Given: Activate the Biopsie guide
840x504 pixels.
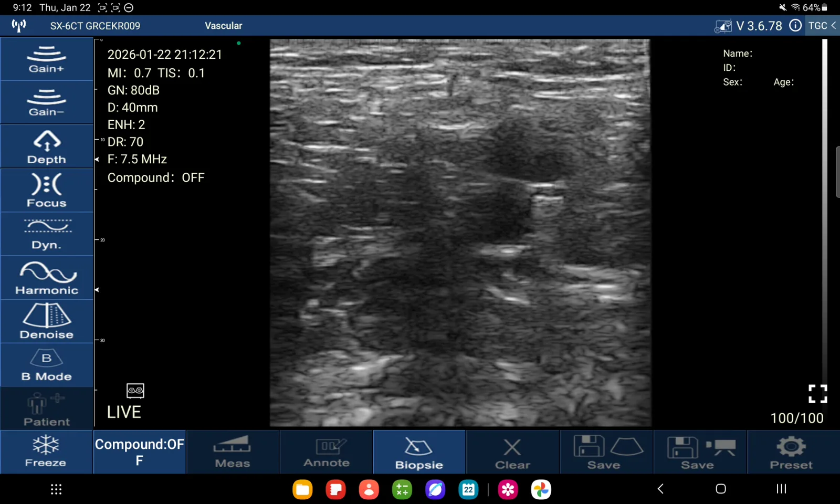Looking at the screenshot, I should (x=419, y=452).
